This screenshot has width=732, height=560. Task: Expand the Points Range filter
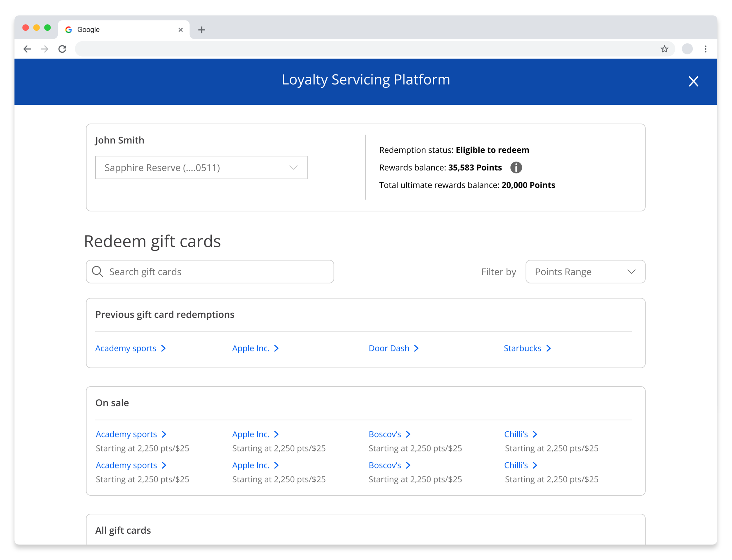[585, 272]
